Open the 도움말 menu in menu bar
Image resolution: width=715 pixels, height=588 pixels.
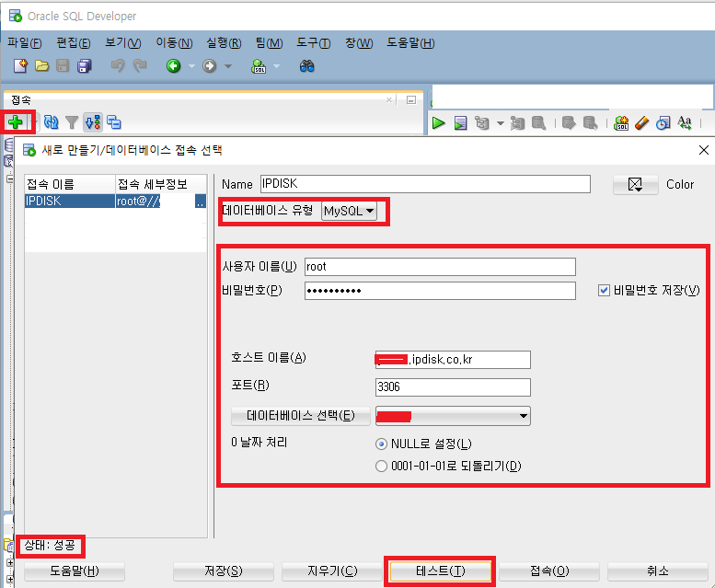[410, 43]
